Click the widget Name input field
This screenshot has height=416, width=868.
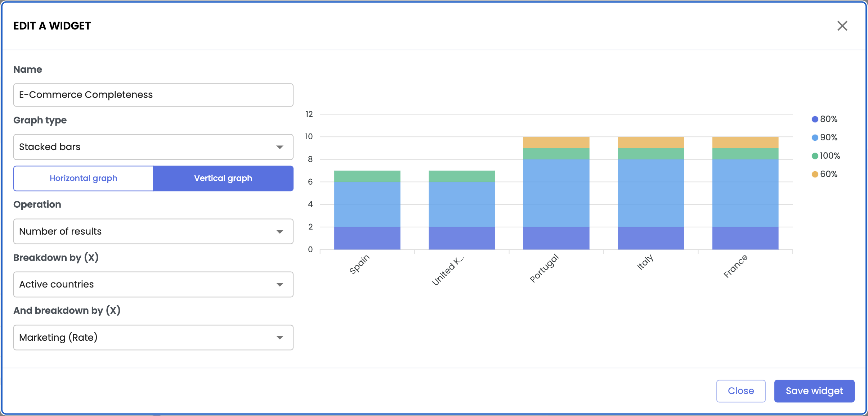153,95
